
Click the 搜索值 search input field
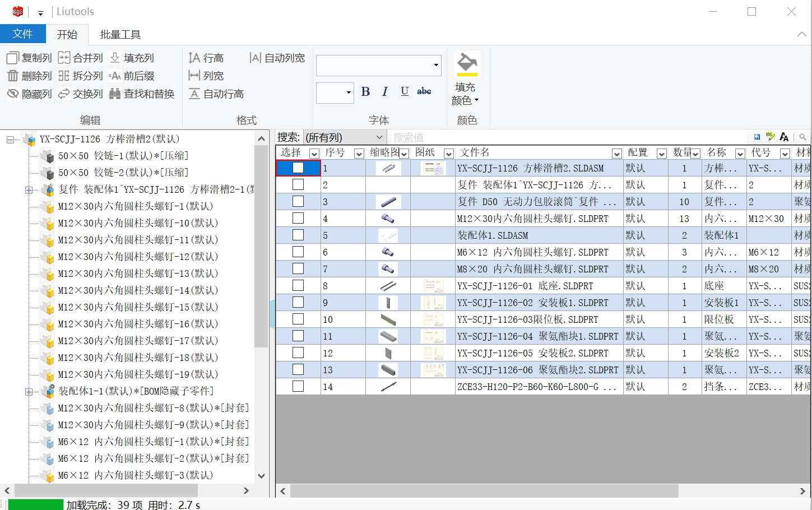click(x=569, y=137)
